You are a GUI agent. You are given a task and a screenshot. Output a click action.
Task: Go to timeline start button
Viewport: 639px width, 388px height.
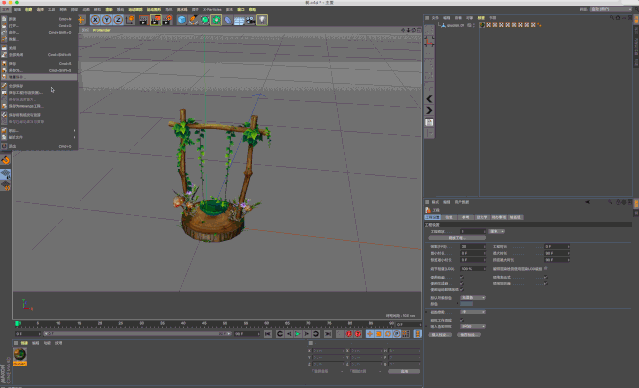coord(268,334)
